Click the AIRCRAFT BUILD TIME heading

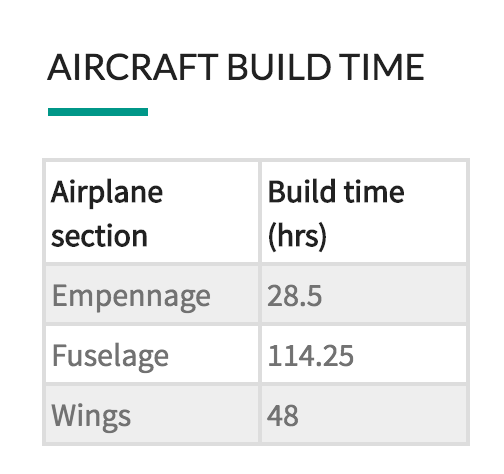coord(236,67)
